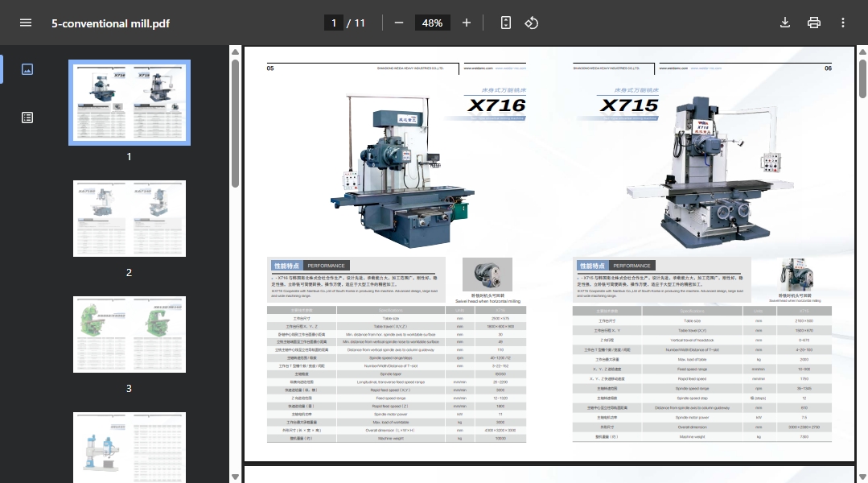
Task: Click the page number input field
Action: click(x=334, y=23)
